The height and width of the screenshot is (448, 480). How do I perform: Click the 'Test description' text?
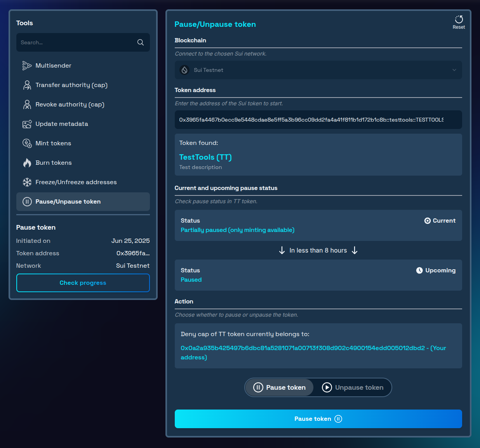pos(201,167)
